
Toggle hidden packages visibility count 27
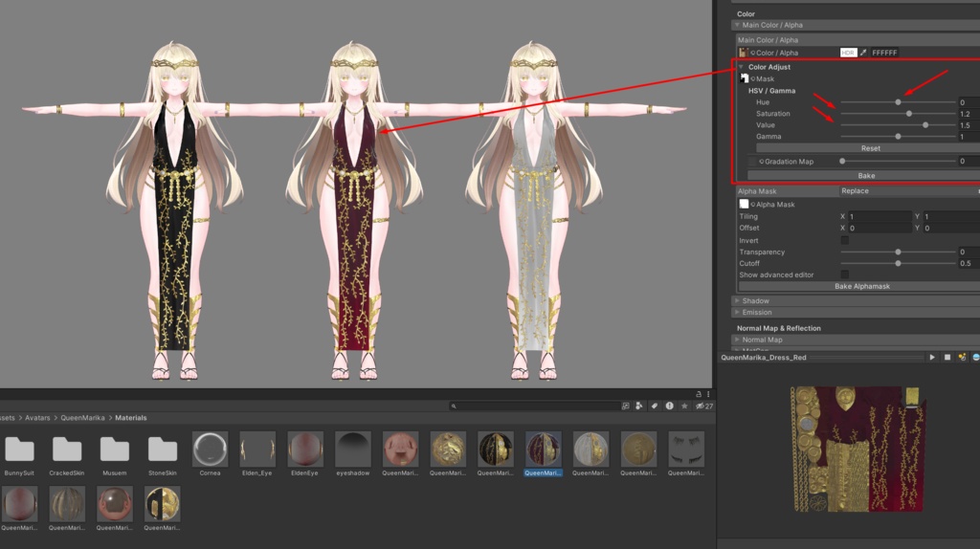(x=704, y=406)
